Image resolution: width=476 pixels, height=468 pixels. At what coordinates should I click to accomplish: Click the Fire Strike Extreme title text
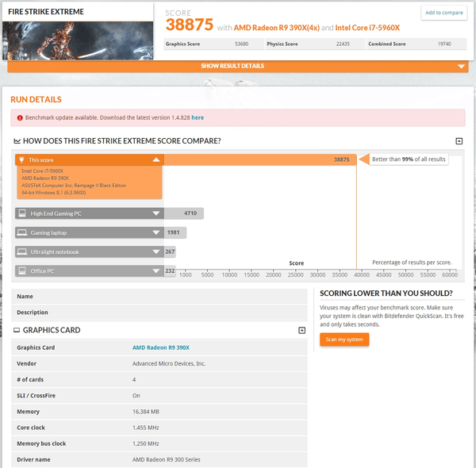coord(46,12)
